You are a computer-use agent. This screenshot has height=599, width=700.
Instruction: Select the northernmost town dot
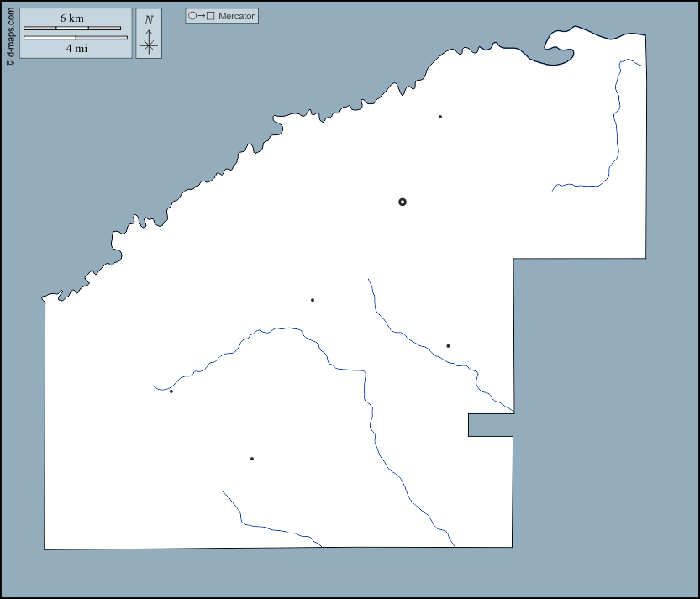pyautogui.click(x=440, y=117)
